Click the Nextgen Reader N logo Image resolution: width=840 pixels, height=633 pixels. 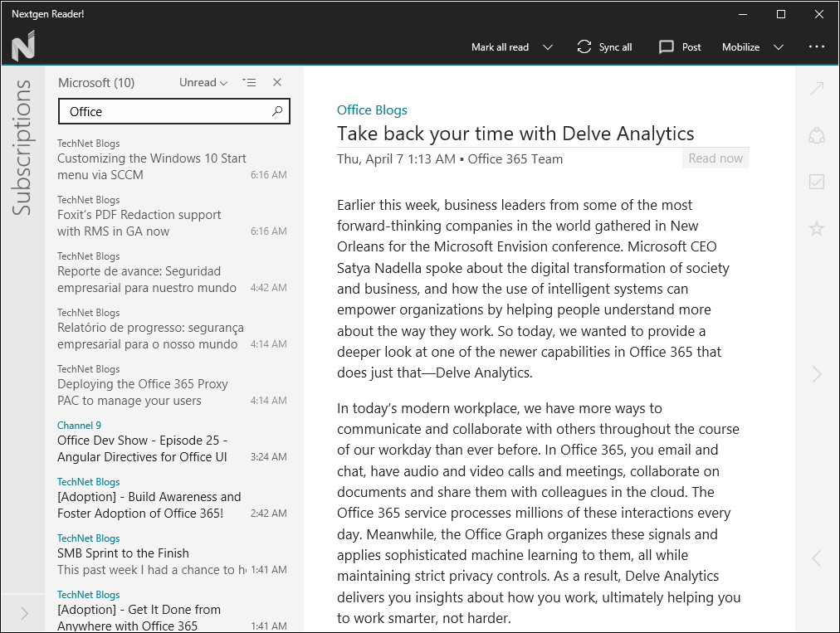(23, 46)
